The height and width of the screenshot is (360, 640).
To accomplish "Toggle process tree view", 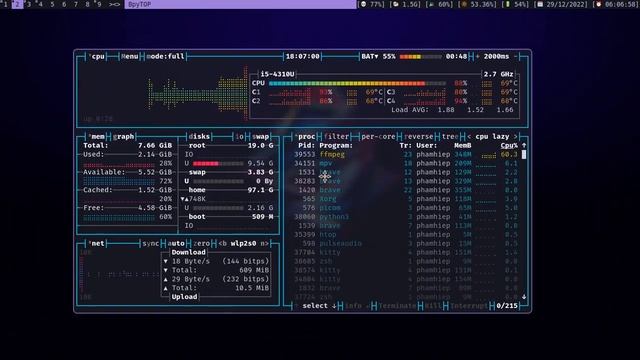I will [450, 136].
